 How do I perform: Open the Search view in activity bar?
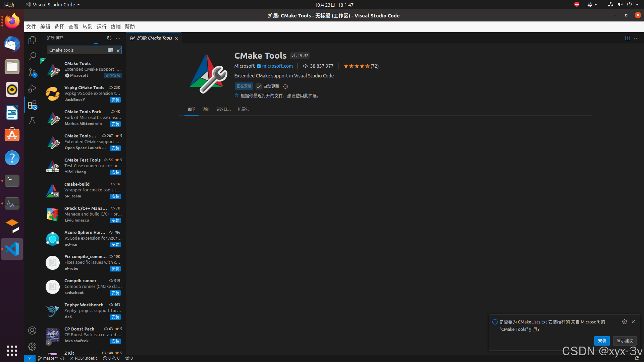32,56
